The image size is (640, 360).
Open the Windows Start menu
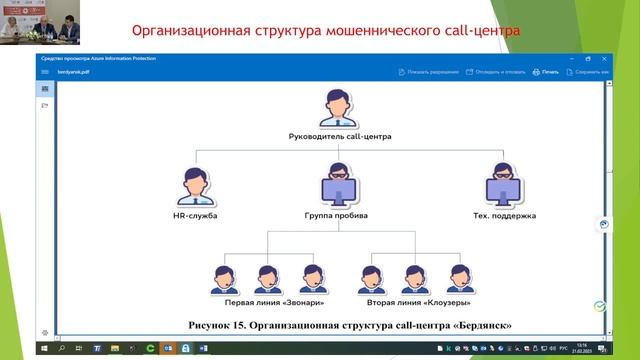tap(44, 348)
